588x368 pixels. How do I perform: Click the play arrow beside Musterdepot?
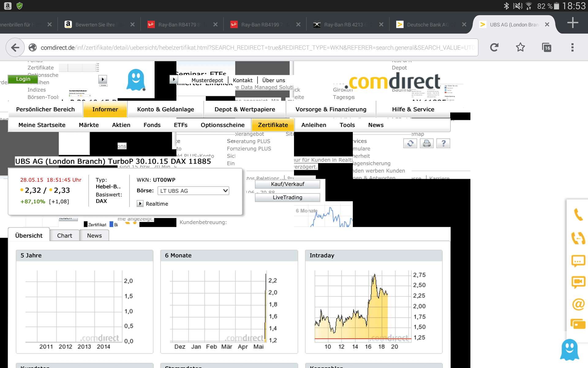click(x=174, y=79)
